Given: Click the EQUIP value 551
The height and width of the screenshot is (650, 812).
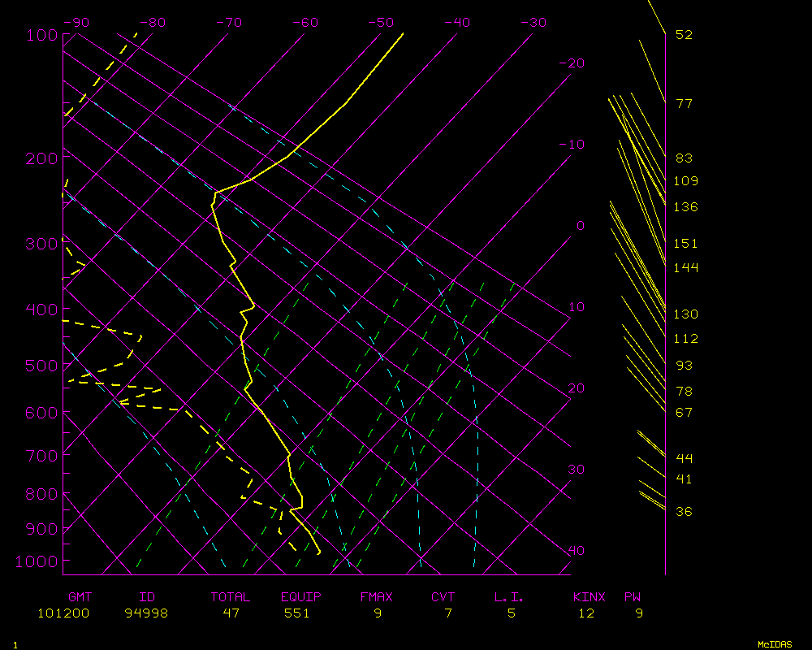Looking at the screenshot, I should [296, 613].
